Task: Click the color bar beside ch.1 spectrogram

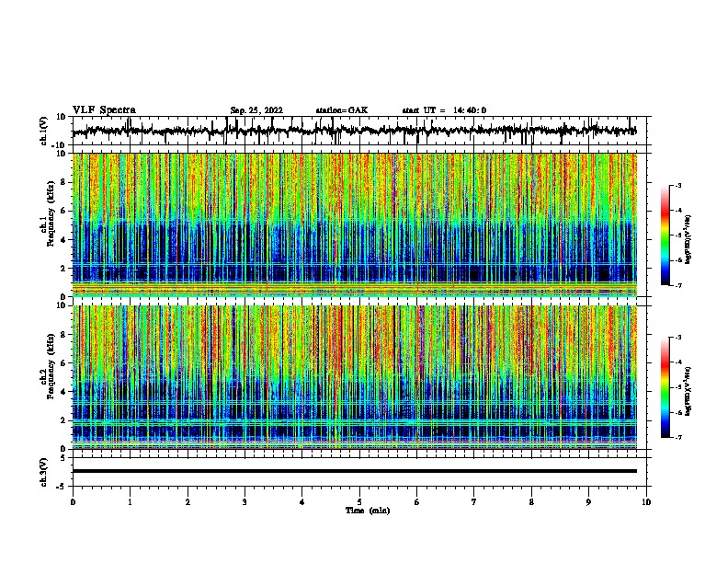Action: click(665, 236)
